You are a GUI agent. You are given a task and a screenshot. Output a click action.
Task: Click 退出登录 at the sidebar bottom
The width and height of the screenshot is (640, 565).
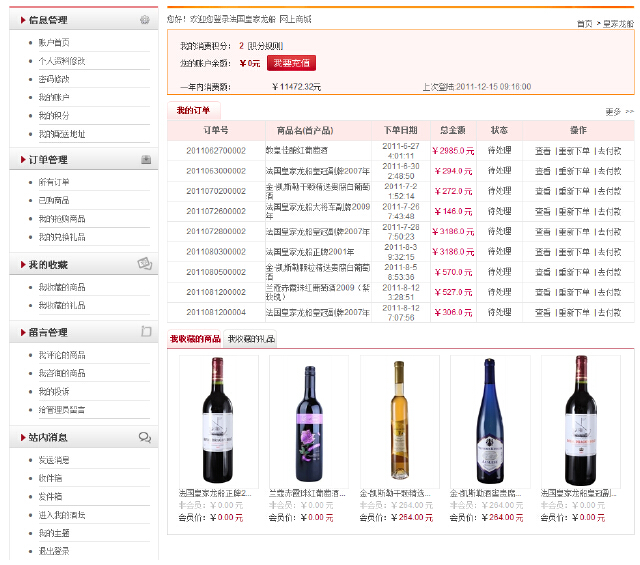pyautogui.click(x=54, y=550)
